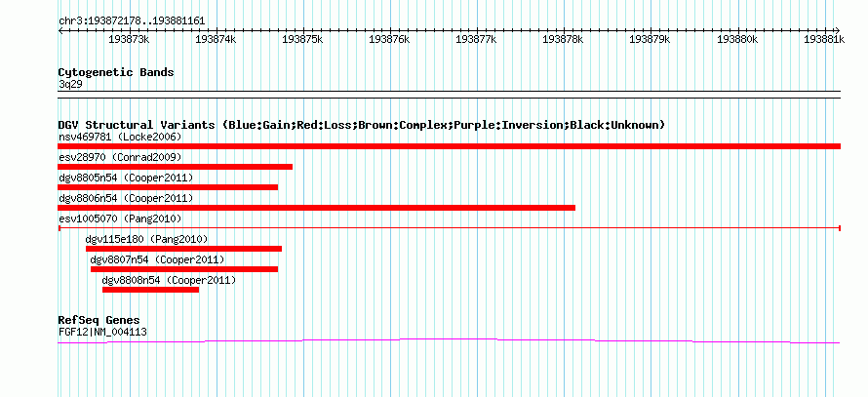Click ruler position 193880k
Image resolution: width=868 pixels, height=397 pixels.
(737, 39)
